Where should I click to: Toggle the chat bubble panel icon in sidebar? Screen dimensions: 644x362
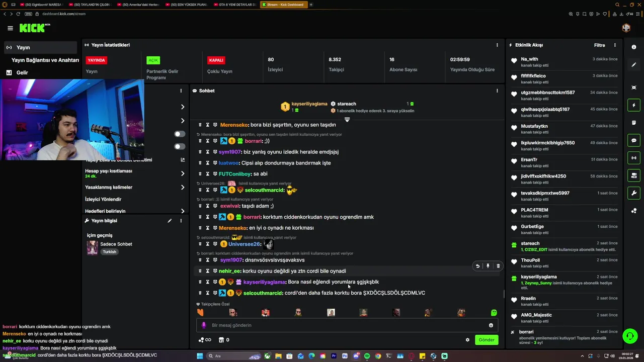pyautogui.click(x=634, y=140)
